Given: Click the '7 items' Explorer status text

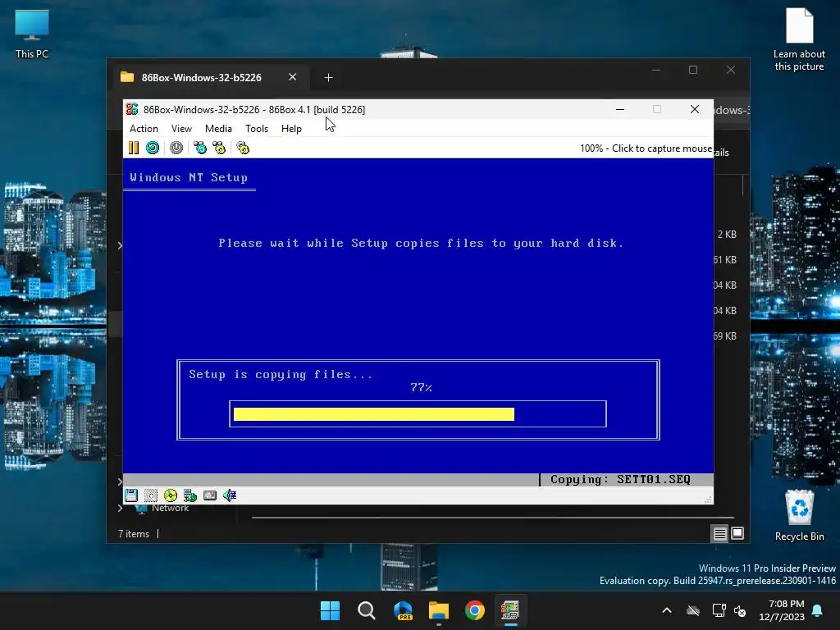Looking at the screenshot, I should click(134, 534).
